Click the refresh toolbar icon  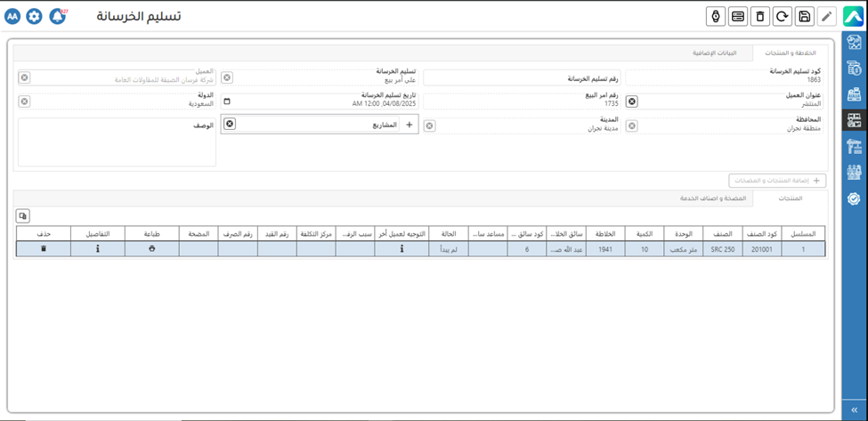click(x=782, y=16)
